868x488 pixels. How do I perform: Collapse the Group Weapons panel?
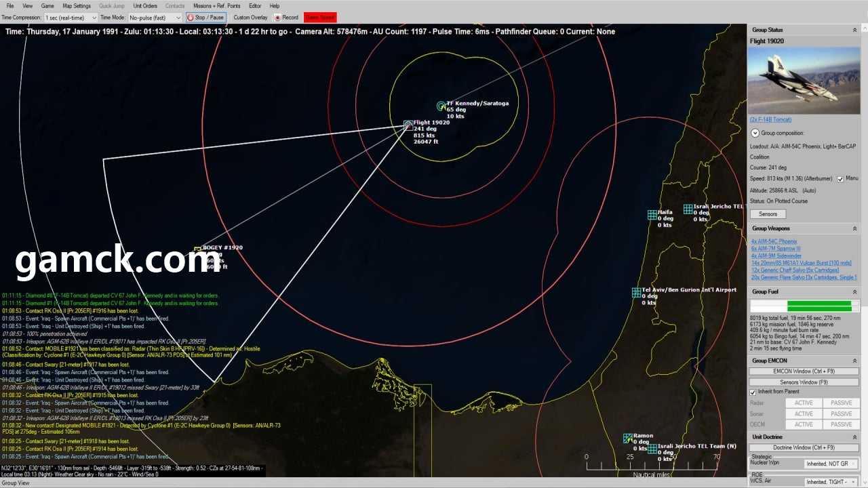(854, 228)
